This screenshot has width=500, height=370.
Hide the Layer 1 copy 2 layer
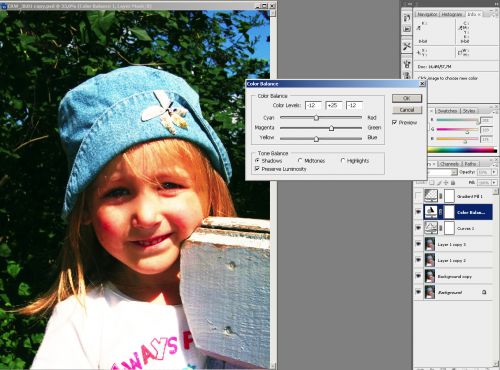[x=418, y=260]
